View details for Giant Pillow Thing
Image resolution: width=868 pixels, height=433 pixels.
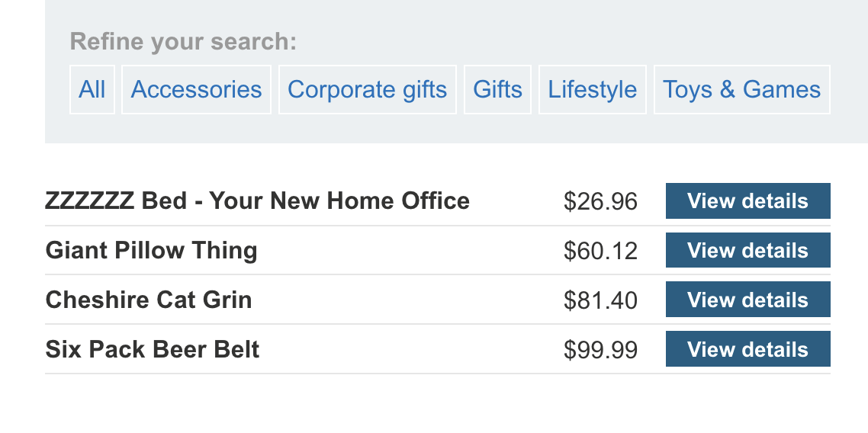click(747, 251)
